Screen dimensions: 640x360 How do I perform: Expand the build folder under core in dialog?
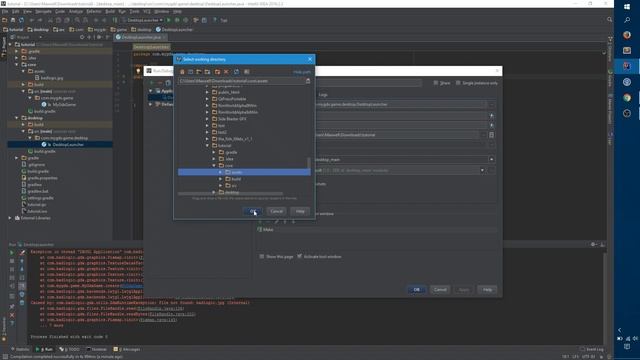click(221, 179)
